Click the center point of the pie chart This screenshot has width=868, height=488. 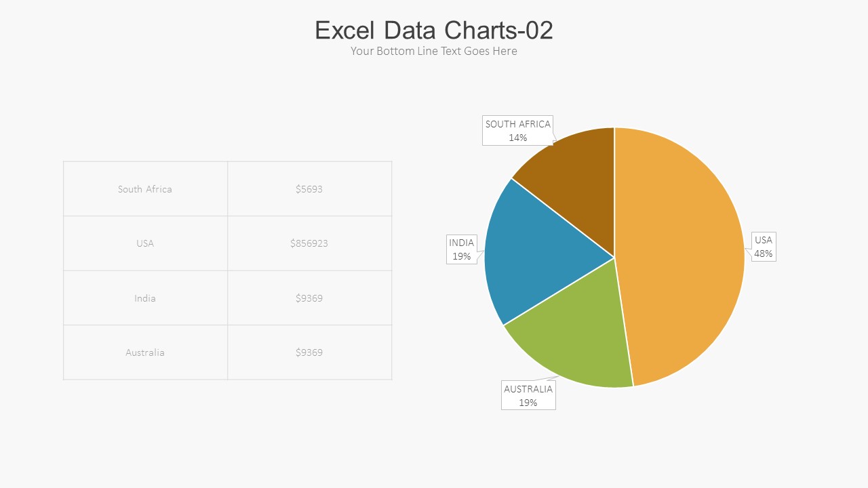tap(614, 258)
